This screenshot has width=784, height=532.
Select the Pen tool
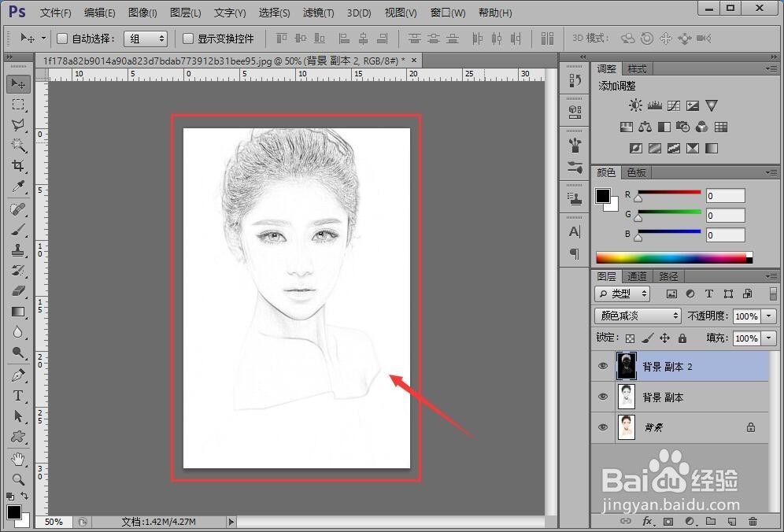(18, 375)
